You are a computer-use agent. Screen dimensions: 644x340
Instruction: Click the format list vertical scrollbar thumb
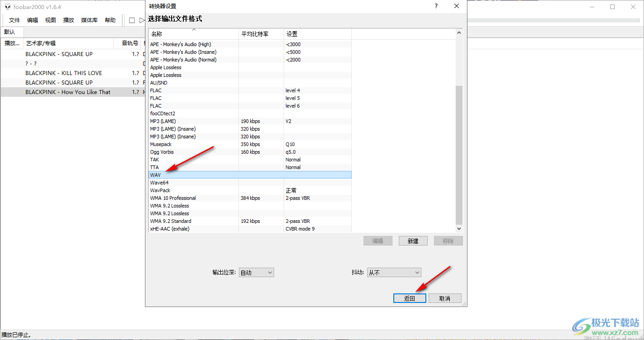point(459,155)
